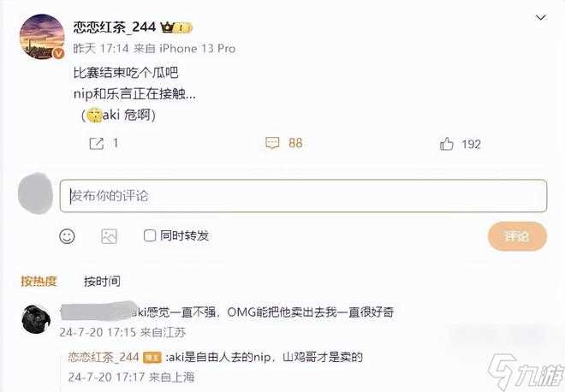Image resolution: width=565 pixels, height=392 pixels.
Task: Click the verified V badge on avatar
Action: 59,53
